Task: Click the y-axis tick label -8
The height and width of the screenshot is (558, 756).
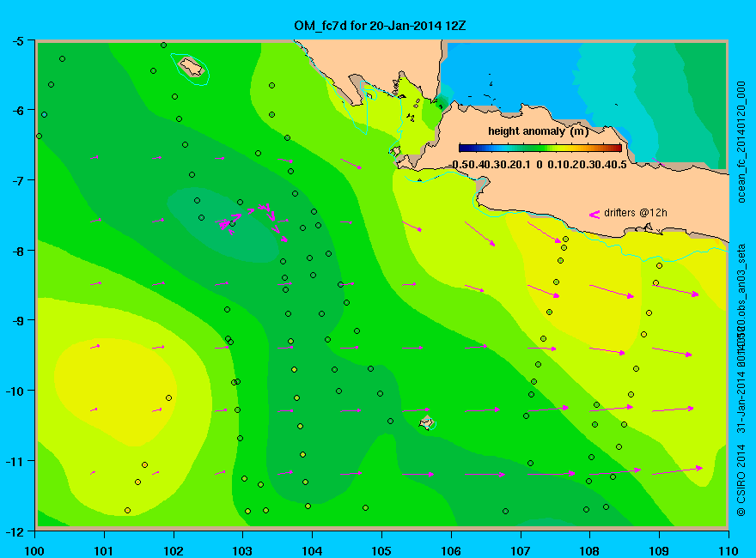Action: pyautogui.click(x=17, y=251)
